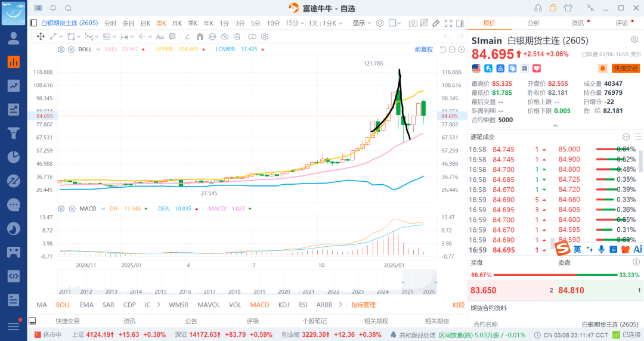
Task: Expand the MACD indicator dropdown arrow
Action: (x=103, y=209)
